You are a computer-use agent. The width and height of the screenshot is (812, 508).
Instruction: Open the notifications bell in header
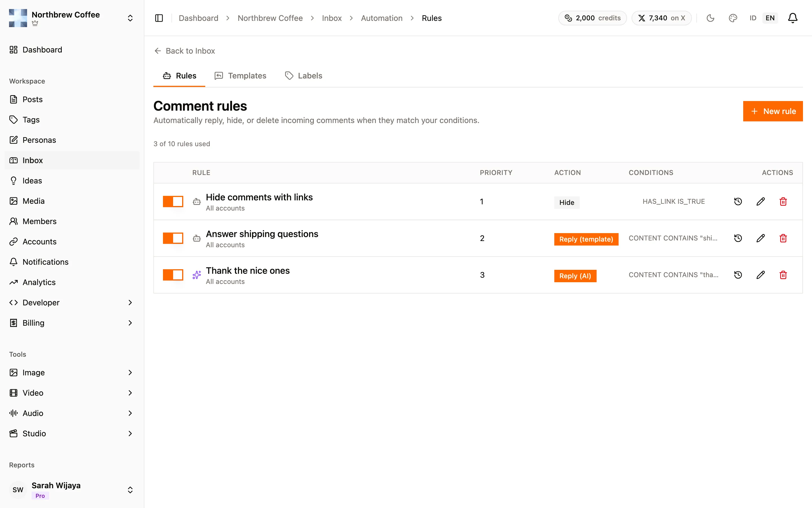(x=793, y=18)
